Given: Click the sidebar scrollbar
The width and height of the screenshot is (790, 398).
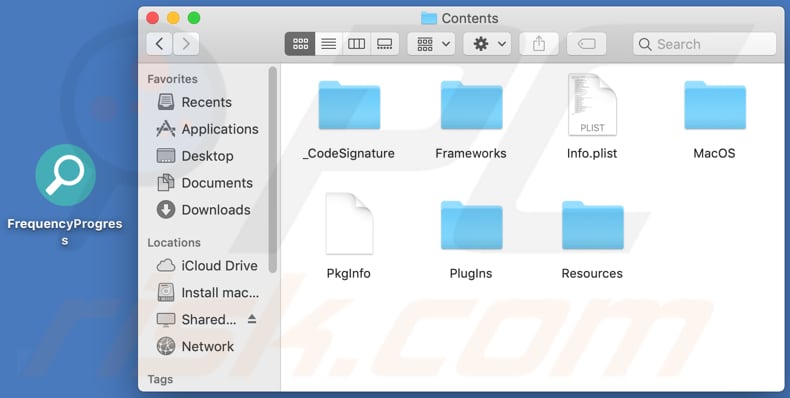Looking at the screenshot, I should (x=273, y=170).
